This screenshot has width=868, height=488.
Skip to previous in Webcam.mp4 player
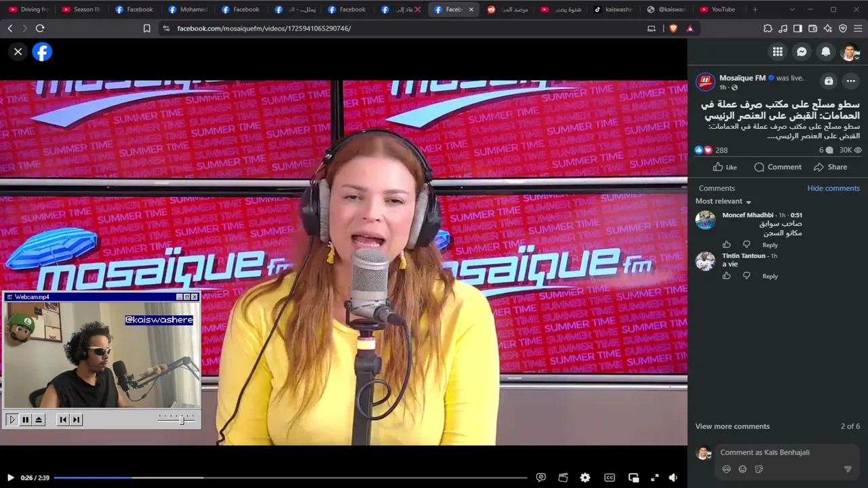point(63,420)
